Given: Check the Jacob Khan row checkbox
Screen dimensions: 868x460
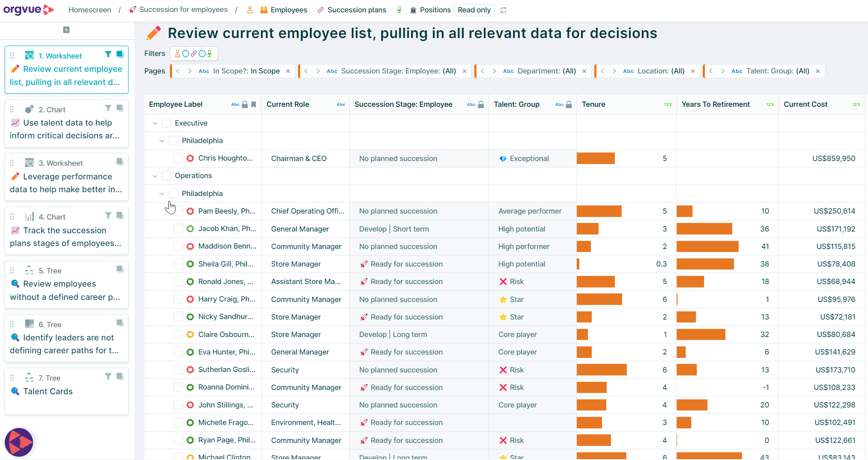Looking at the screenshot, I should (178, 229).
